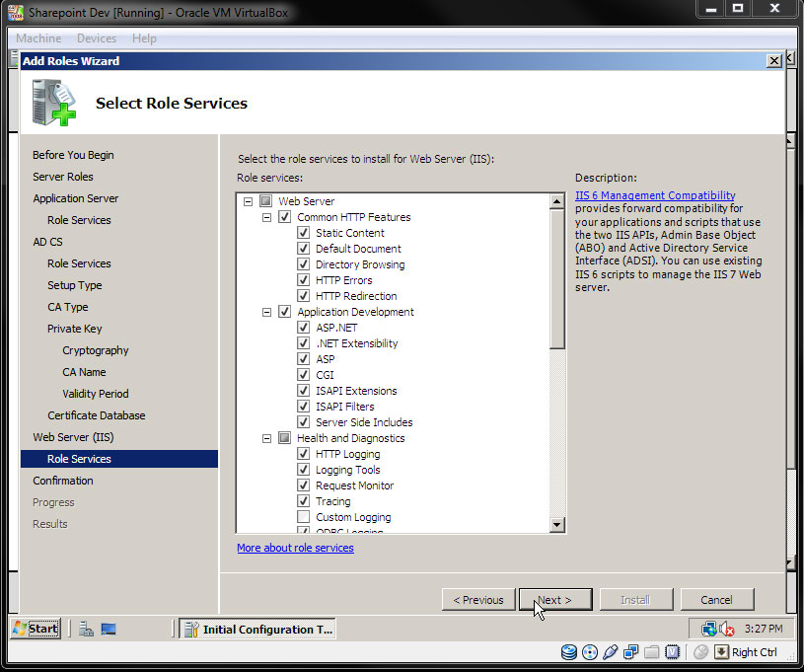Open the Windows Start menu
This screenshot has height=672, width=804.
tap(36, 629)
